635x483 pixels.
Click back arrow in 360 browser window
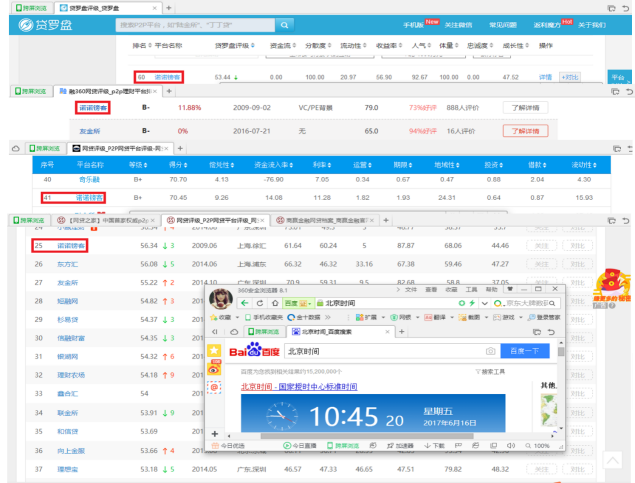(245, 303)
